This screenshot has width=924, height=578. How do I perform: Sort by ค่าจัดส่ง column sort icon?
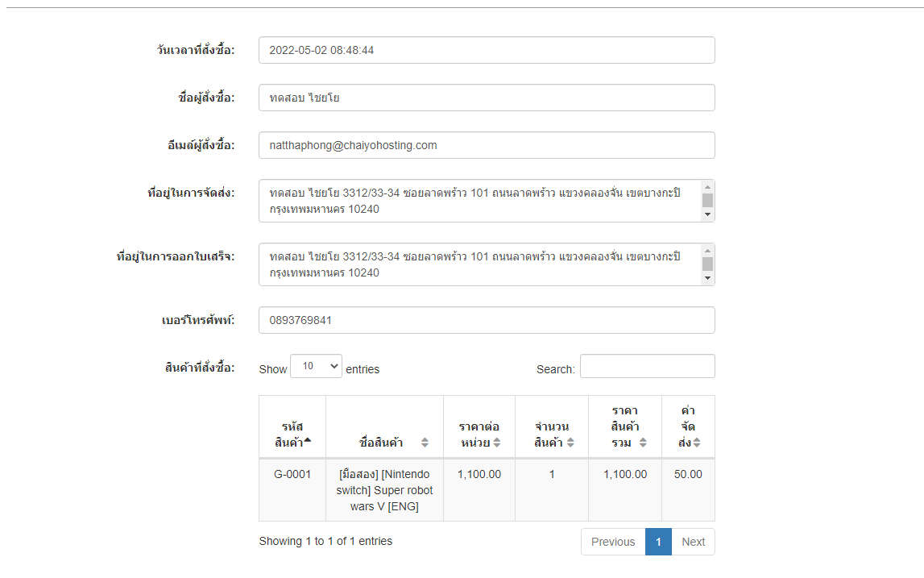click(697, 443)
